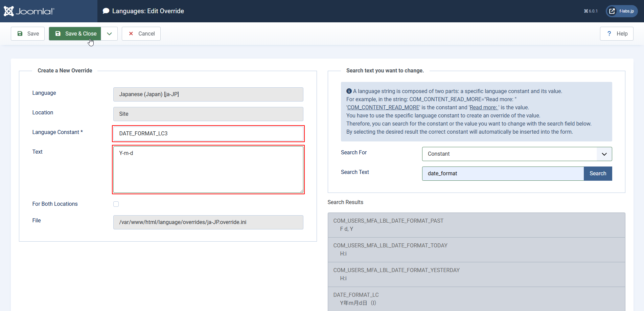Click the red X icon on Cancel

(x=131, y=34)
